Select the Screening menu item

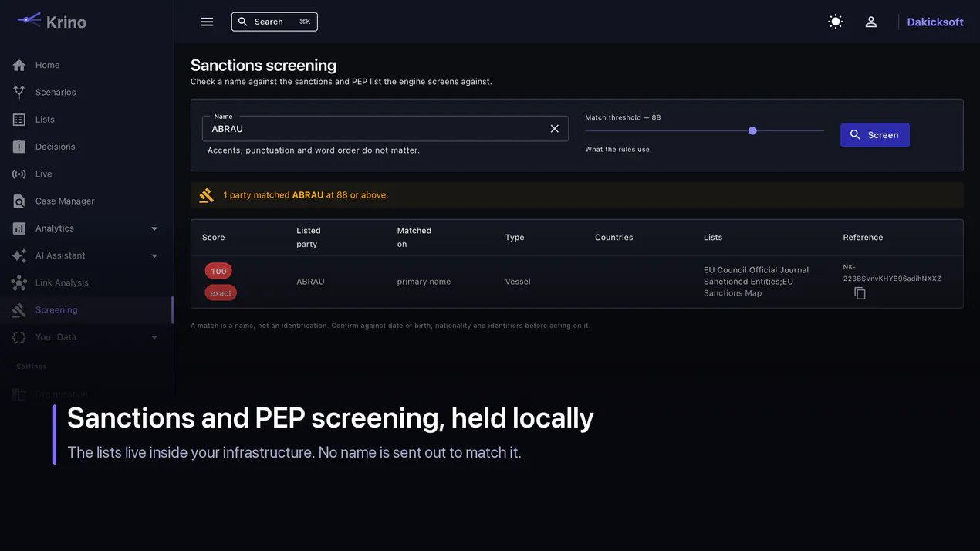click(56, 309)
